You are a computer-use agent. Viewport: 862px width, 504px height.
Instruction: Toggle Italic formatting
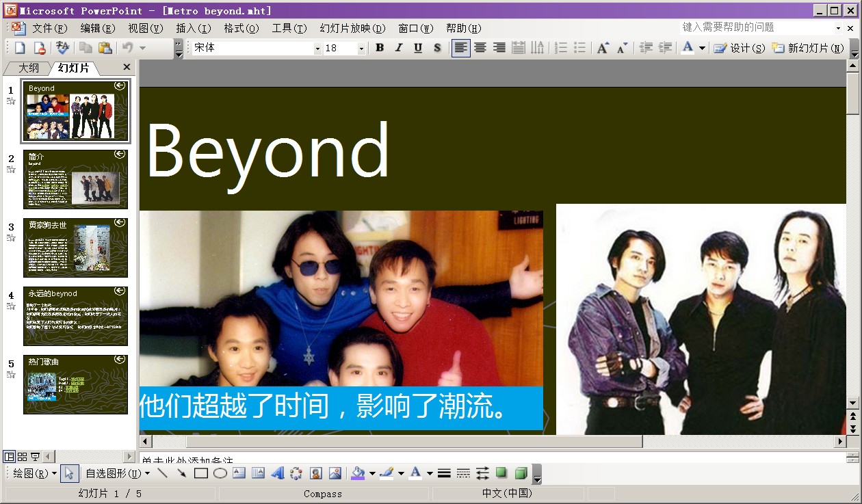[x=399, y=48]
